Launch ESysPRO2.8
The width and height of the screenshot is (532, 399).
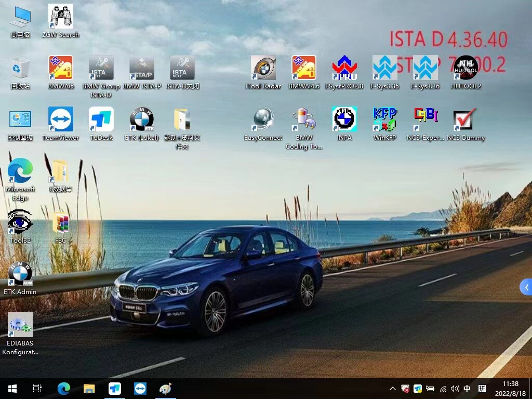[x=344, y=73]
